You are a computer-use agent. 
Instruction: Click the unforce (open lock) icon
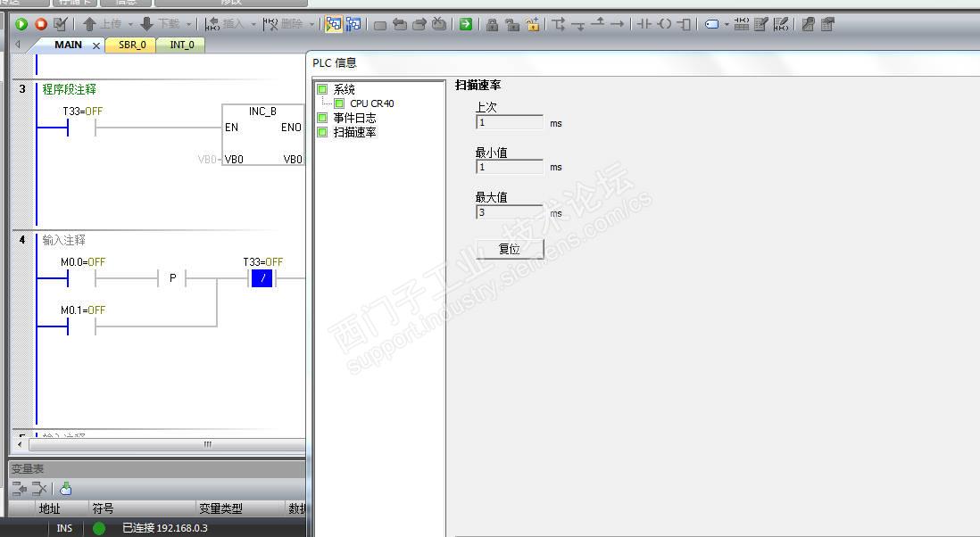click(512, 24)
